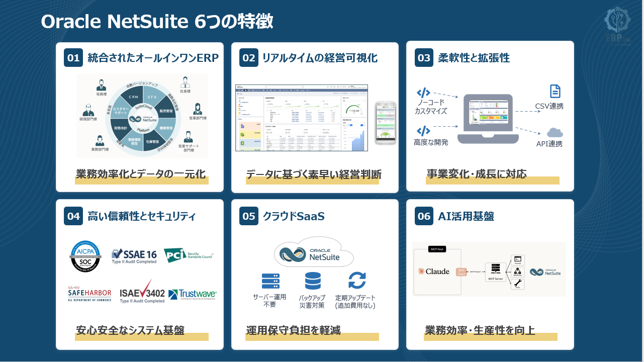Click the heading 柔軟性と拡張性
This screenshot has width=644, height=362.
tap(474, 58)
